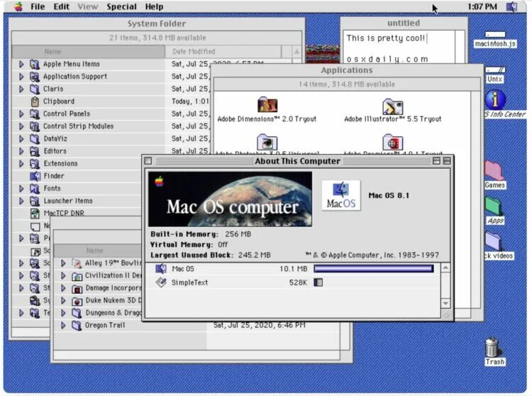Expand the Application Support folder
Image resolution: width=532 pixels, height=396 pixels.
[21, 77]
